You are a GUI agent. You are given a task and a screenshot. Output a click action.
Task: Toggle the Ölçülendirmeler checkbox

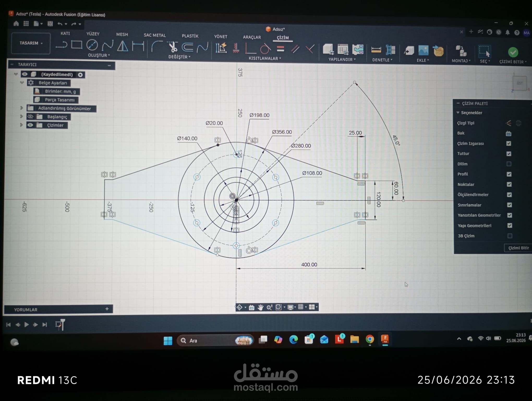(509, 195)
